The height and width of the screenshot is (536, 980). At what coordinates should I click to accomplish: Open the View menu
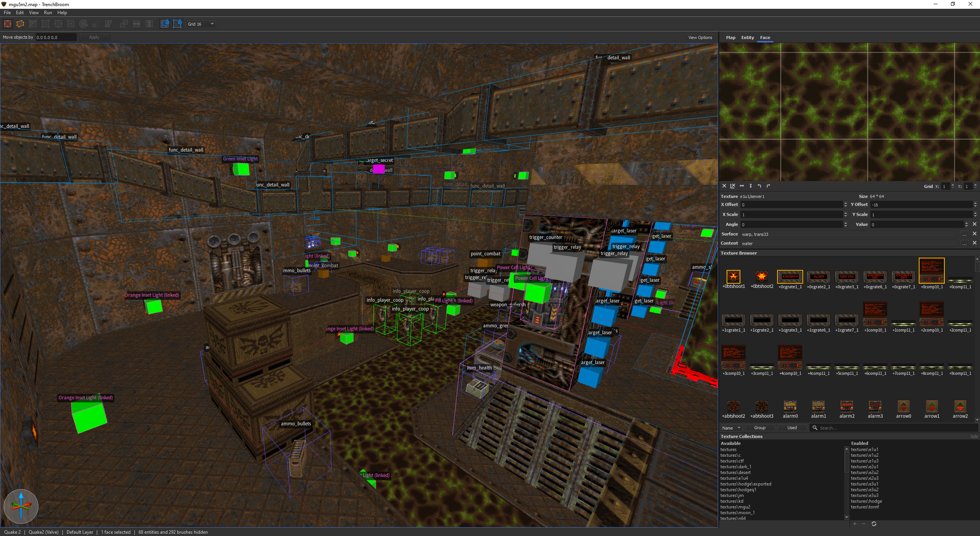click(34, 13)
